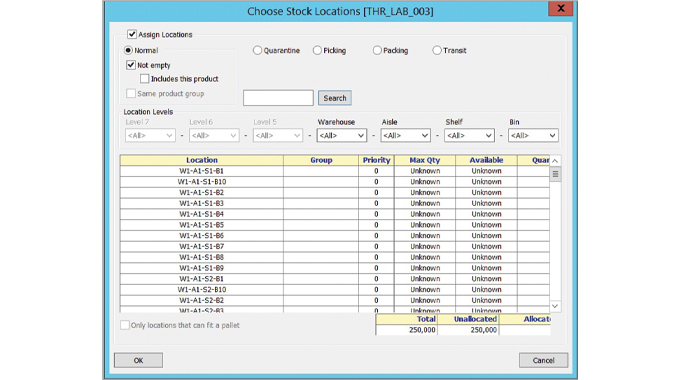Uncheck the Assign Locations checkbox

132,34
